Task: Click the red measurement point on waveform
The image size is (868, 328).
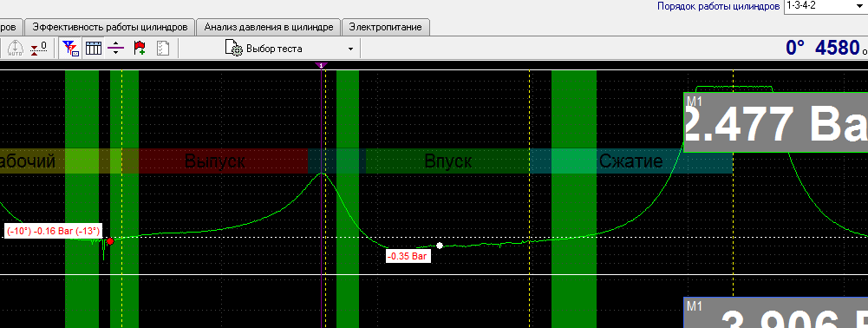Action: tap(110, 241)
